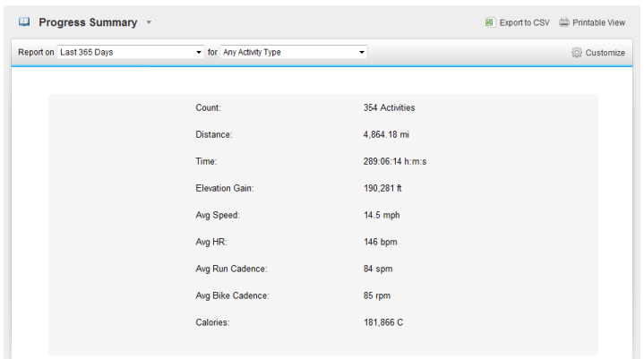Click the arrow on the activity type combo box
644x359 pixels.
[362, 52]
